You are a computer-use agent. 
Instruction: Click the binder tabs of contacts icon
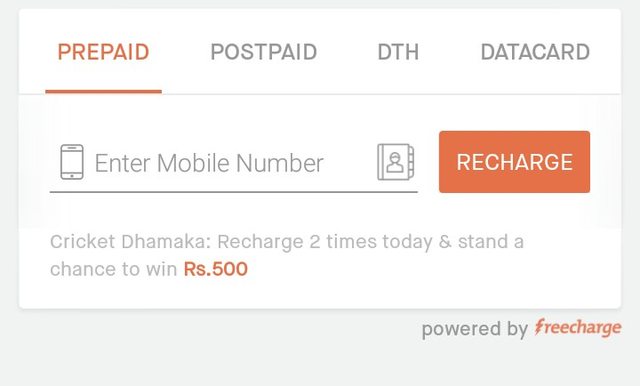coord(411,162)
